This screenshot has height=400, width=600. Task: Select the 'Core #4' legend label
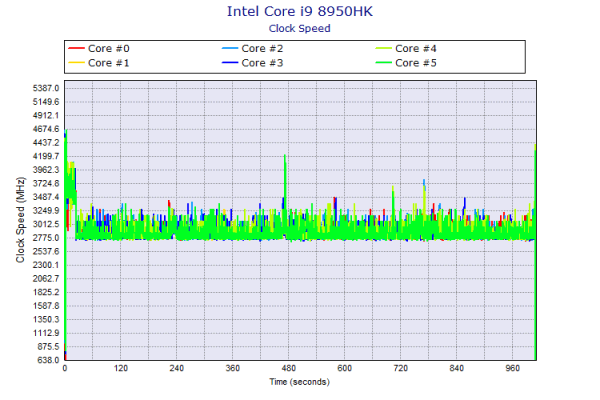416,49
